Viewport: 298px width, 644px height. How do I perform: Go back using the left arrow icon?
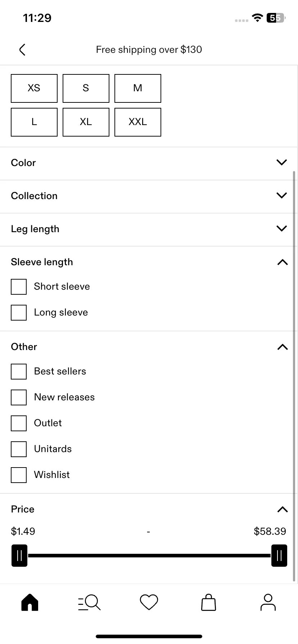[22, 50]
